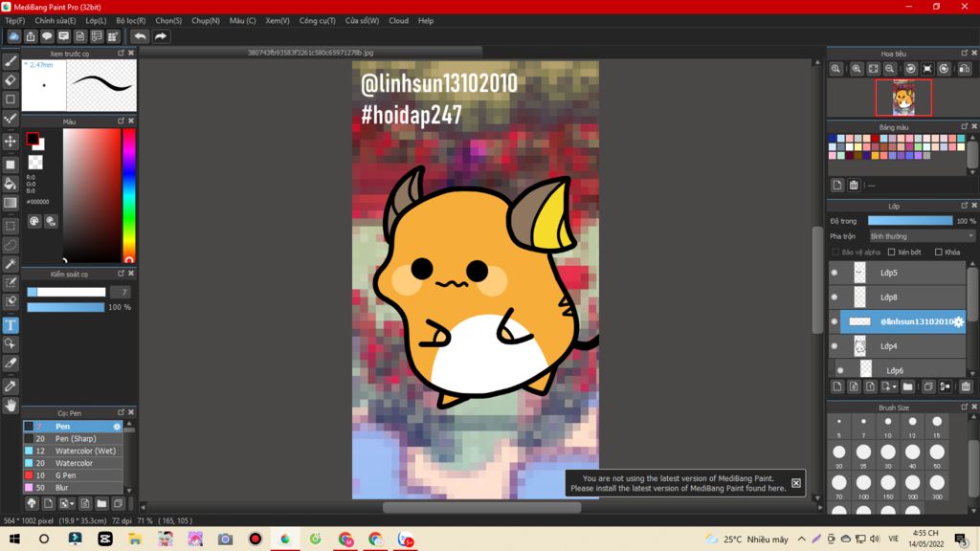
Task: Undock the Kiểm soát cọ panel
Action: click(x=121, y=273)
